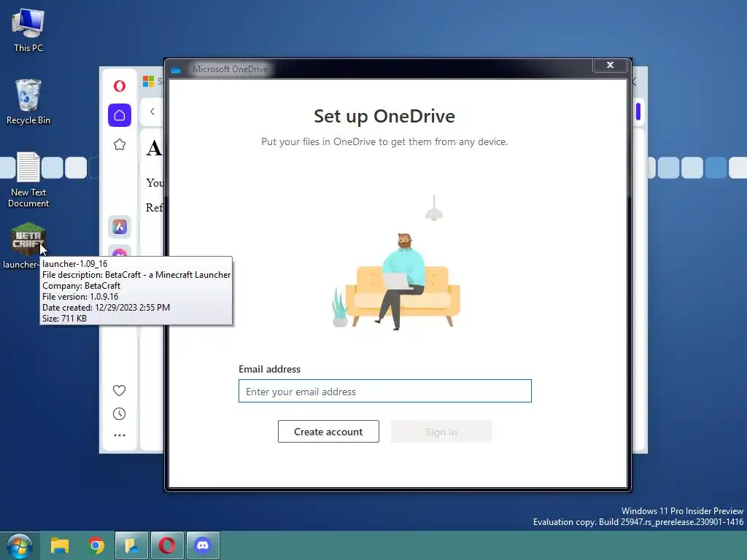Click the disabled Sign in button

[x=441, y=432]
